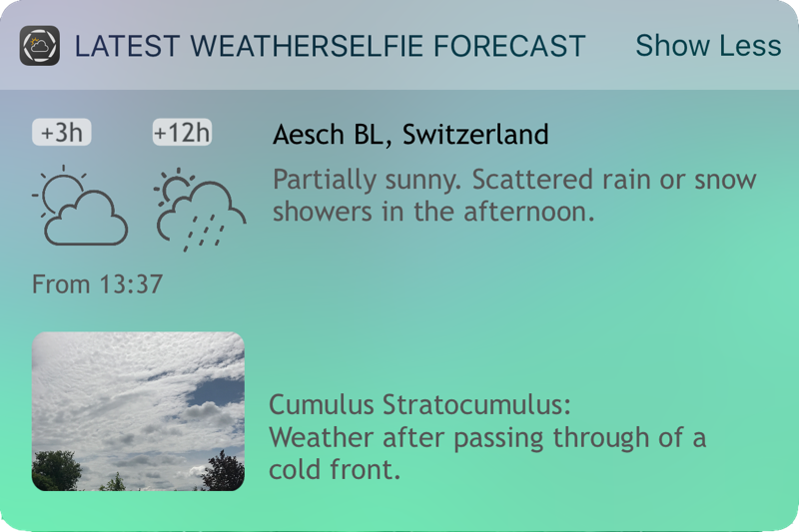The height and width of the screenshot is (532, 799).
Task: Select the rain cloud shape in the +12h icon
Action: coord(202,211)
